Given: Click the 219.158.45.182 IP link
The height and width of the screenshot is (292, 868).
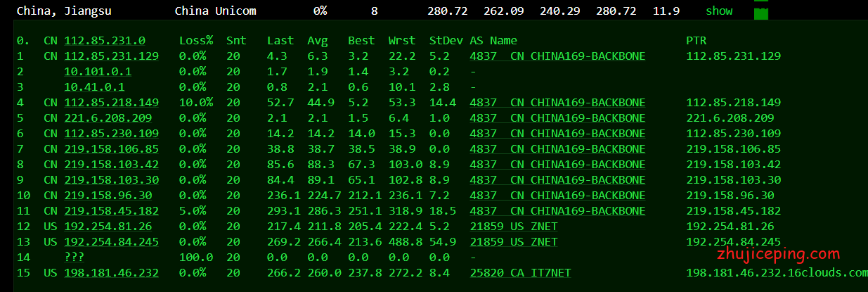Looking at the screenshot, I should 111,211.
